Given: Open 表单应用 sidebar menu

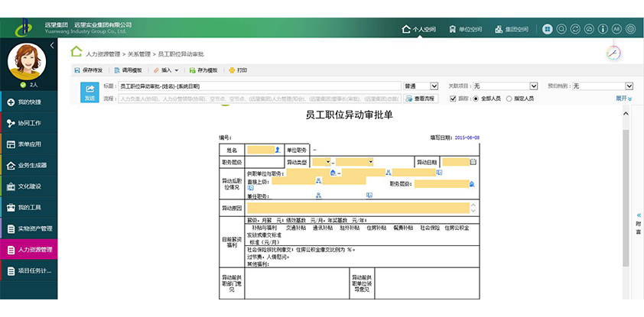Looking at the screenshot, I should [x=29, y=144].
